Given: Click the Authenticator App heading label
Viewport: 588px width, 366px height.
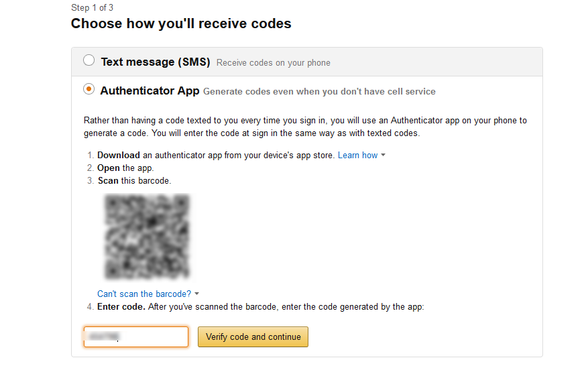Looking at the screenshot, I should pyautogui.click(x=150, y=90).
